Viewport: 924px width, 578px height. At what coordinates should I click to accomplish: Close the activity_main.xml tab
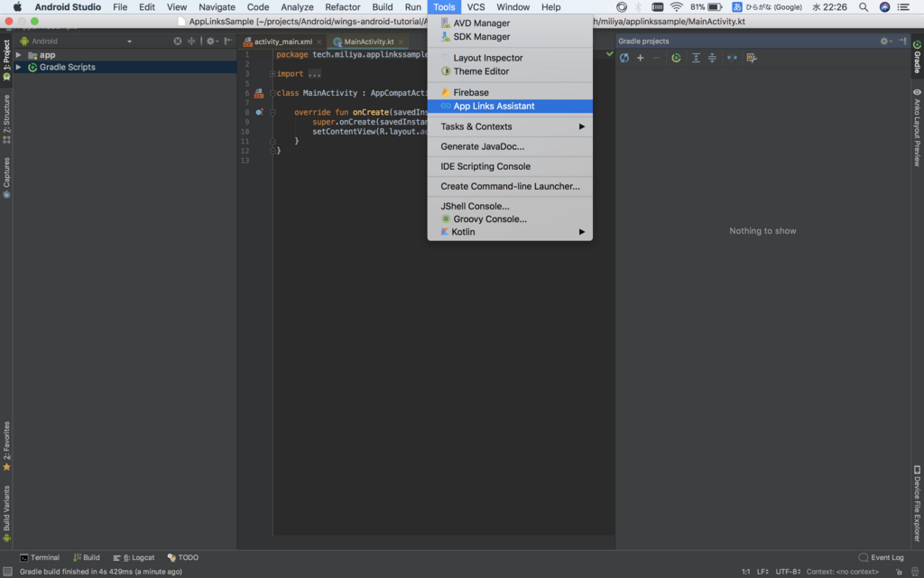319,42
